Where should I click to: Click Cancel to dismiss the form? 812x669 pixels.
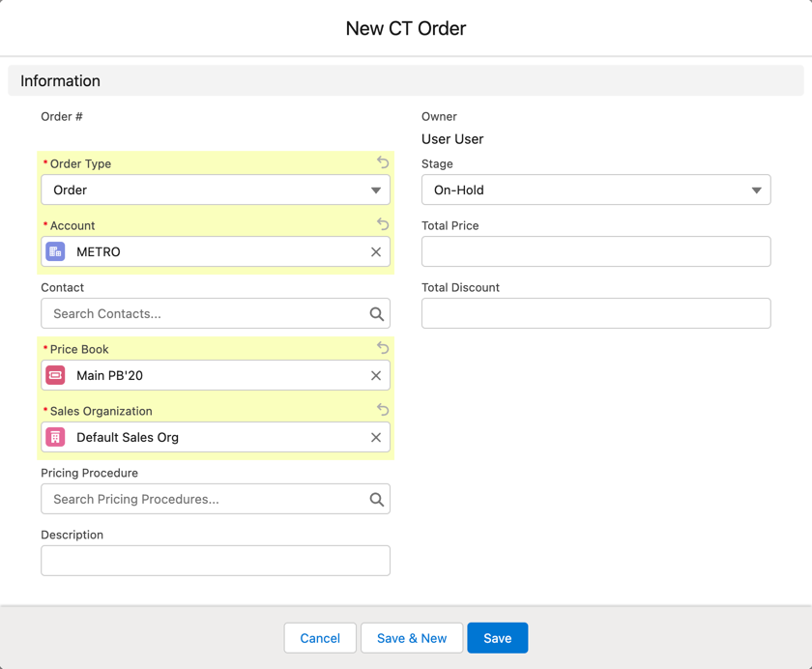pyautogui.click(x=320, y=638)
